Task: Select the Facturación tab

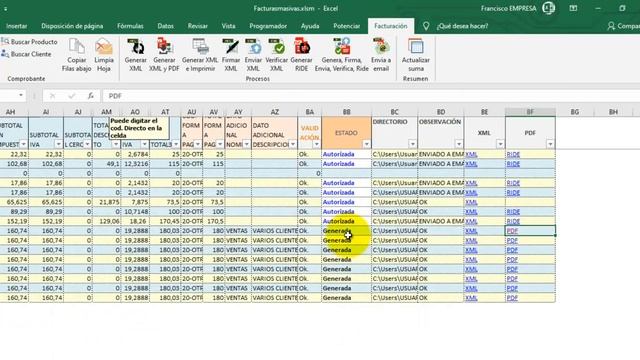Action: [391, 26]
